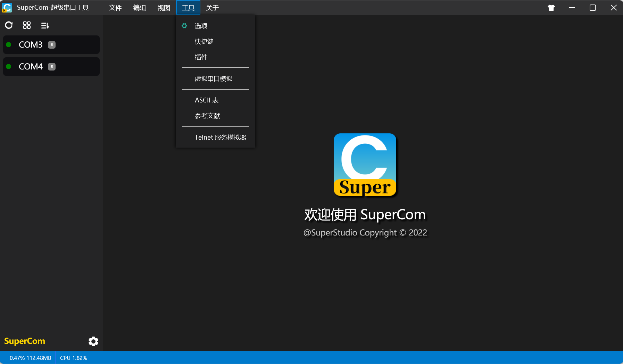Select 选项 from the tools menu
Viewport: 623px width, 364px height.
pos(215,26)
